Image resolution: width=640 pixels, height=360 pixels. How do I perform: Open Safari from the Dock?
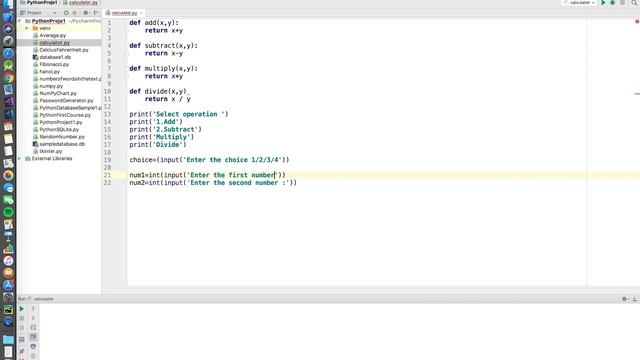pos(8,53)
